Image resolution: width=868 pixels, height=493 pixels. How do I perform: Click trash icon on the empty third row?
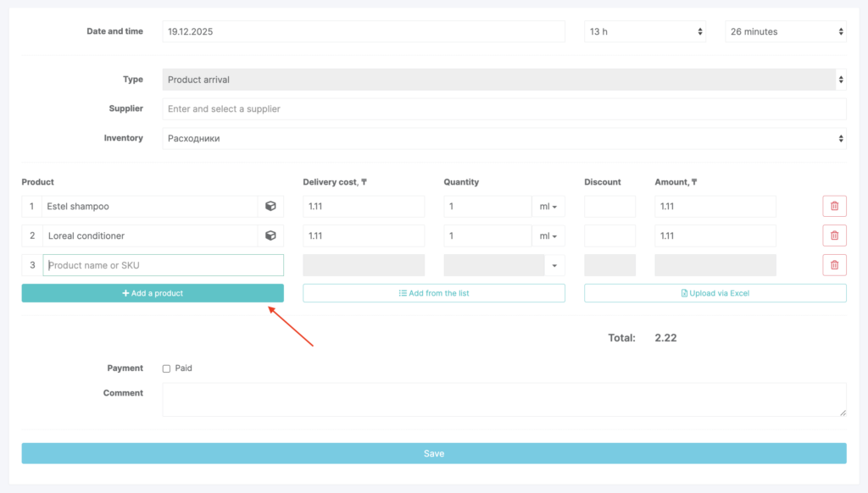click(x=834, y=265)
